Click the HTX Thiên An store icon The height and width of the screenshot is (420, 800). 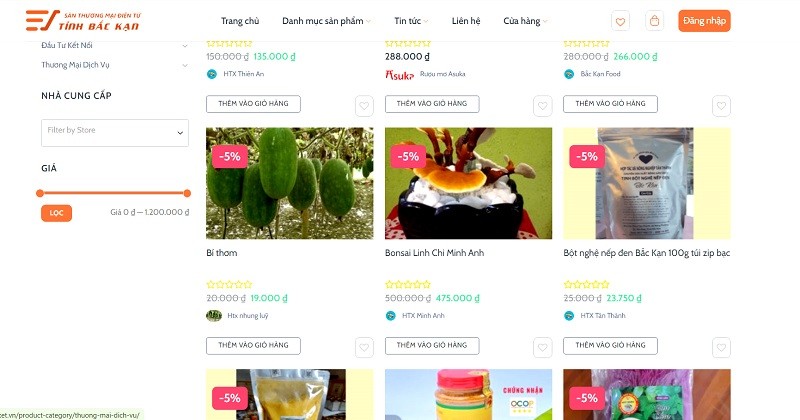[x=211, y=74]
